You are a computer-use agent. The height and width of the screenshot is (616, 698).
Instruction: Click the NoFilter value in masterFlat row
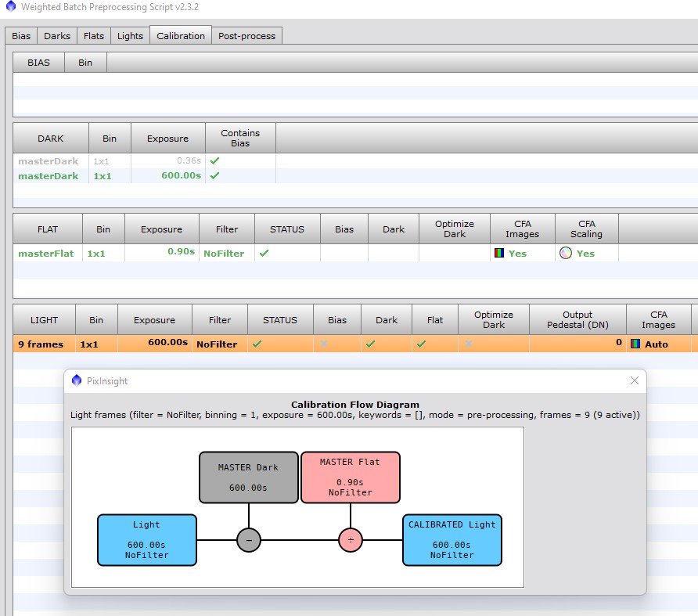coord(224,254)
